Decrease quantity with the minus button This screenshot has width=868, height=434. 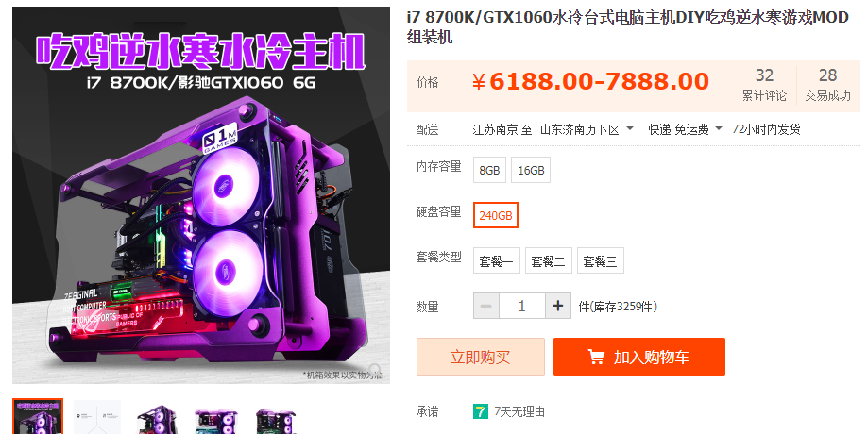pyautogui.click(x=486, y=306)
